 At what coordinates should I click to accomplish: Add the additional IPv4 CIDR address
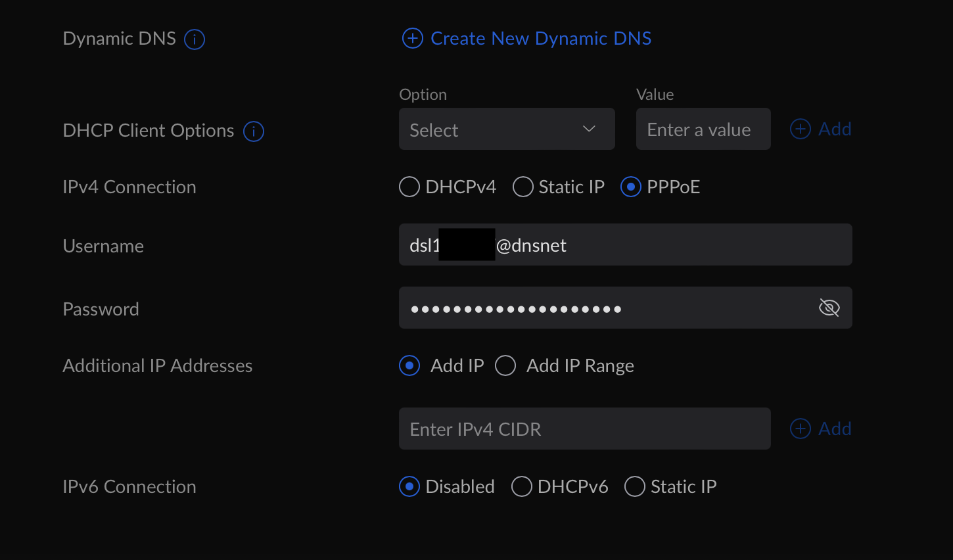821,429
